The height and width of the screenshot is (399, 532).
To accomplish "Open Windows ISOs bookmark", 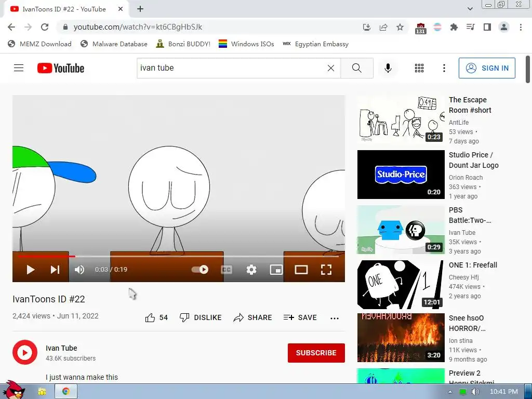I will click(x=246, y=44).
